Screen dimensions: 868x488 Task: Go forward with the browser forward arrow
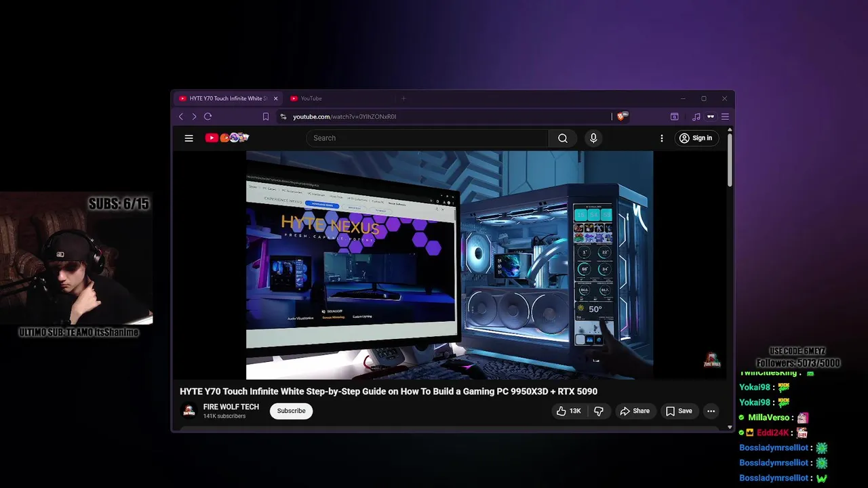coord(194,117)
